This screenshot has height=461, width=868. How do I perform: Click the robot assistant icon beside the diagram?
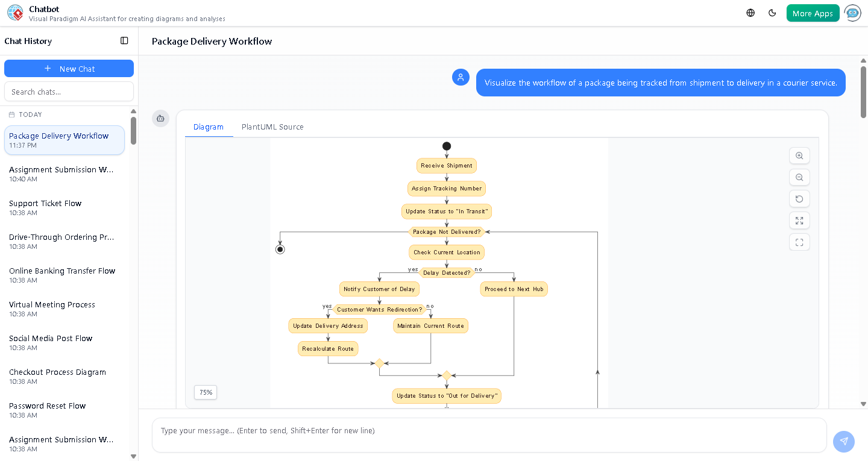[x=160, y=119]
